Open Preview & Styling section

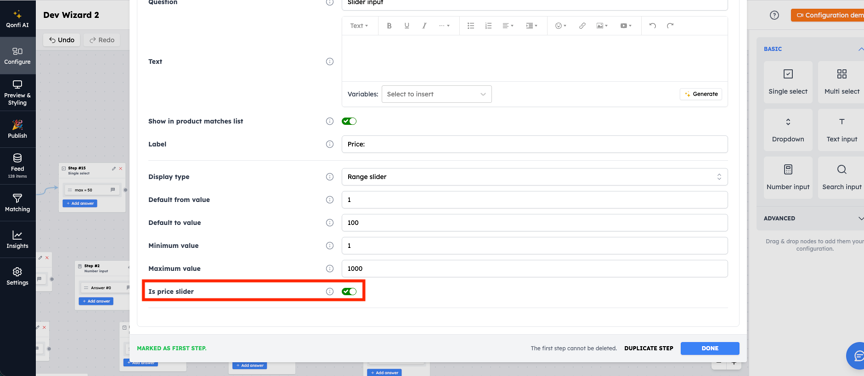click(18, 93)
